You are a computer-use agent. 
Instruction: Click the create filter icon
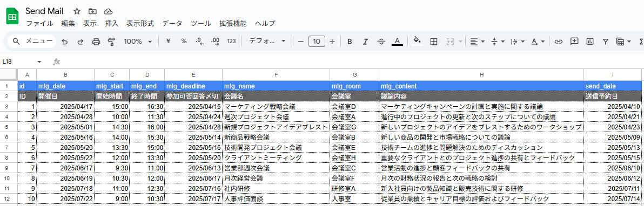pyautogui.click(x=606, y=42)
